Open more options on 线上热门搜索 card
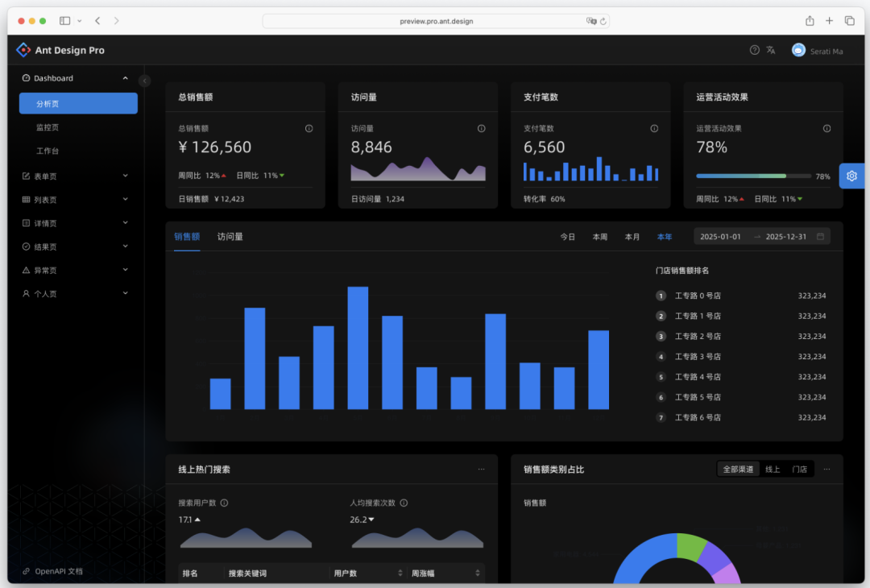Image resolution: width=870 pixels, height=588 pixels. click(481, 470)
